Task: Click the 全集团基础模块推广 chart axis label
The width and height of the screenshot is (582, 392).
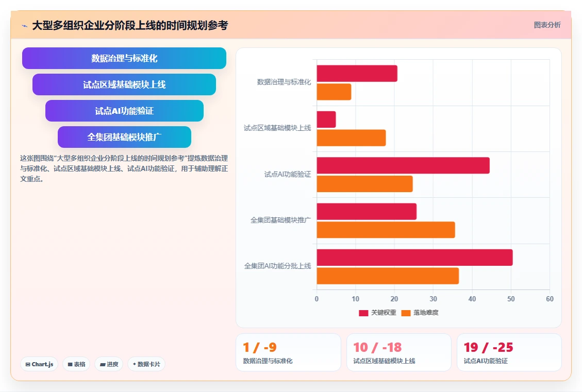Action: click(x=280, y=220)
